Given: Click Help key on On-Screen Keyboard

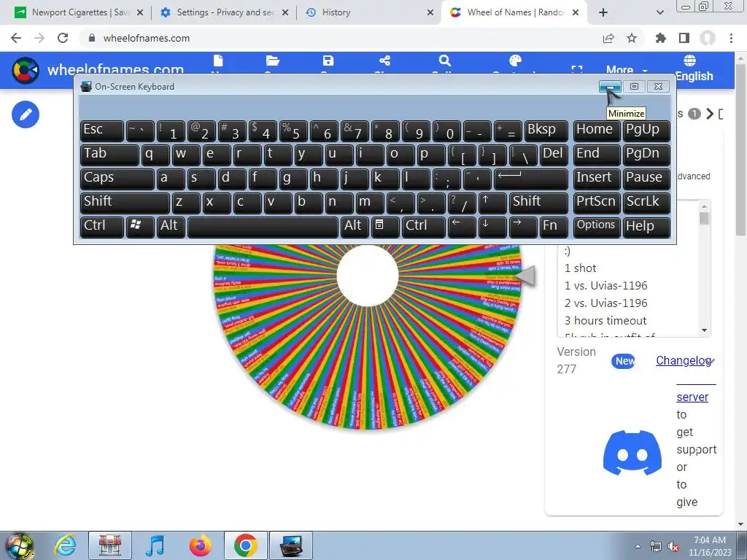Looking at the screenshot, I should click(x=646, y=226).
